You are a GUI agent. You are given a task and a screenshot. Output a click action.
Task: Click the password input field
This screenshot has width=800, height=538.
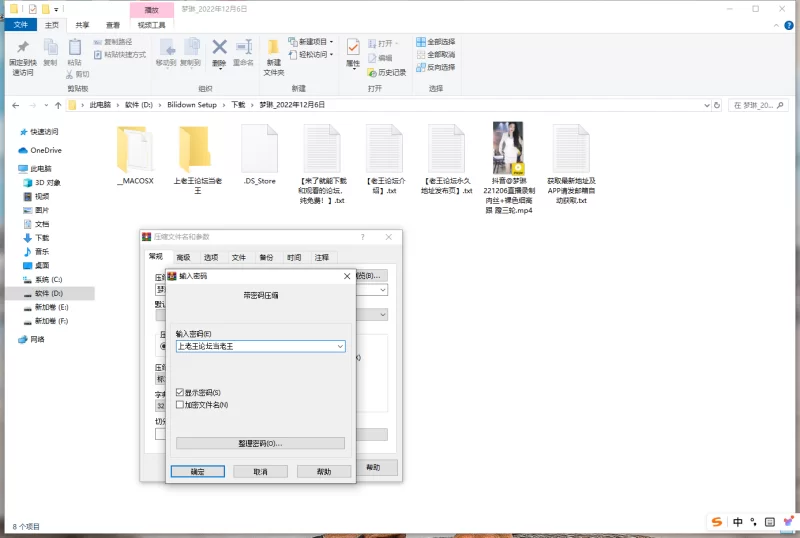click(255, 346)
